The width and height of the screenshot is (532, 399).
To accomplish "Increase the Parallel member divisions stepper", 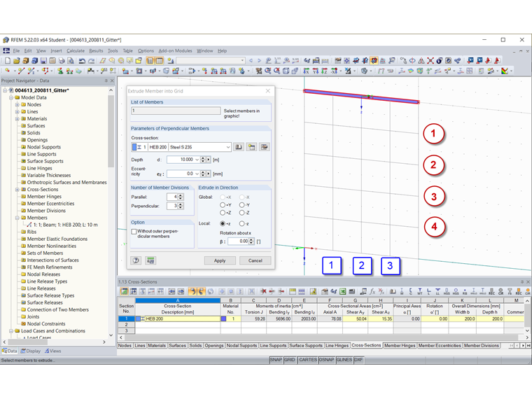I will tap(181, 195).
